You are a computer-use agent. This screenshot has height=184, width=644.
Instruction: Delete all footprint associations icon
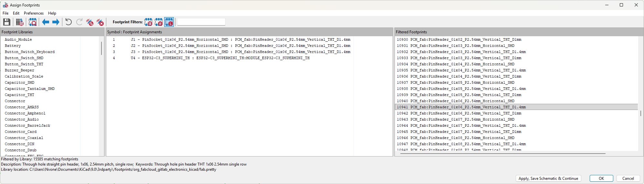coord(100,22)
